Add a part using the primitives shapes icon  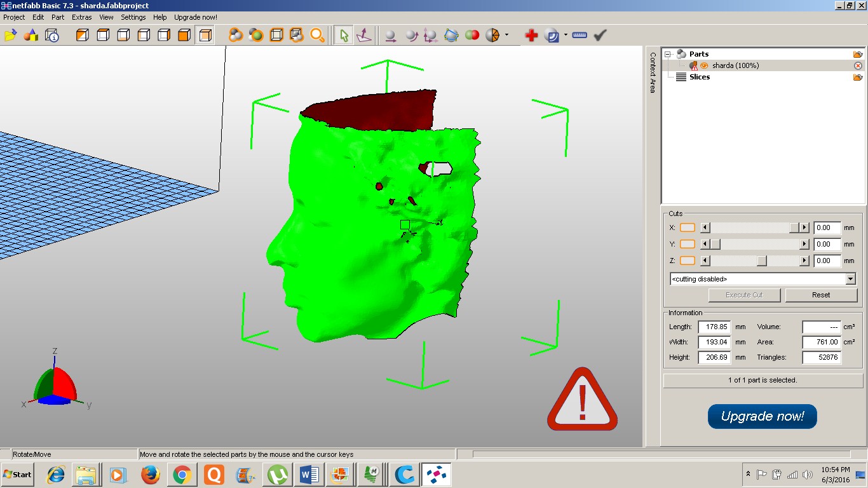[31, 36]
